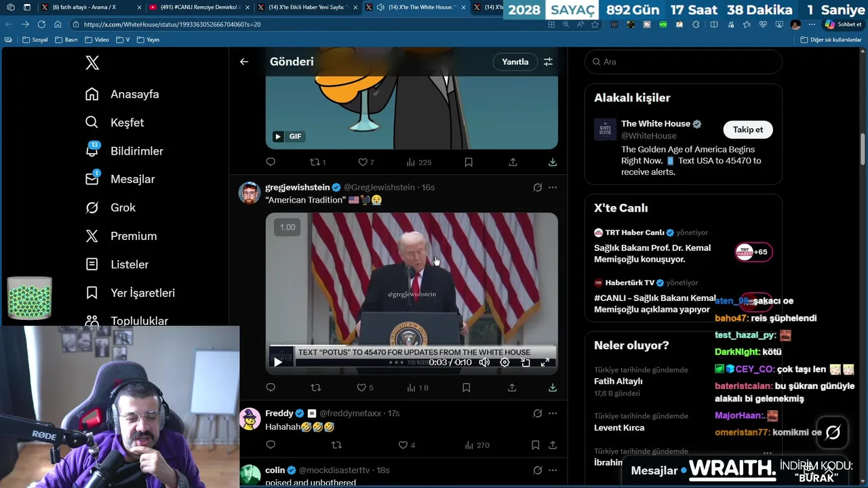Open more menu on Freddy's post
The height and width of the screenshot is (488, 868).
(x=553, y=413)
